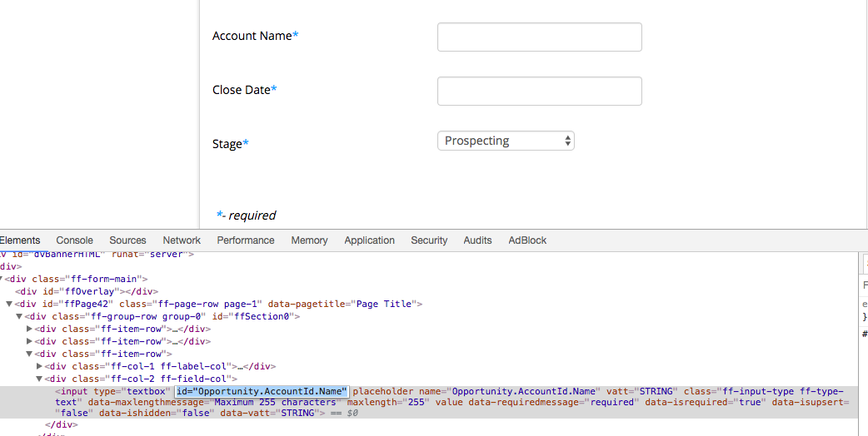Collapse the ff-col-2 ff-field-col div
Image resolution: width=868 pixels, height=436 pixels.
39,379
